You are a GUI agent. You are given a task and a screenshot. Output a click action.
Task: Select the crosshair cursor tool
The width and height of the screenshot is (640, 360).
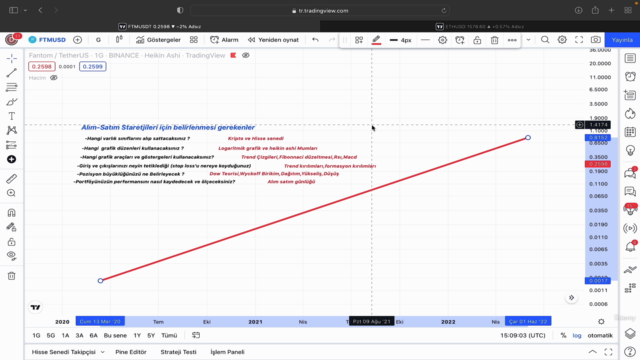11,58
